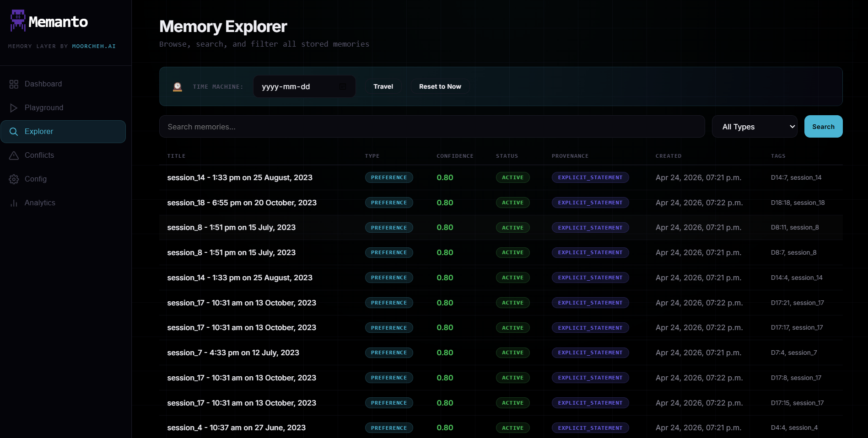Screen dimensions: 868x438
Task: Click the Travel button
Action: tap(383, 86)
